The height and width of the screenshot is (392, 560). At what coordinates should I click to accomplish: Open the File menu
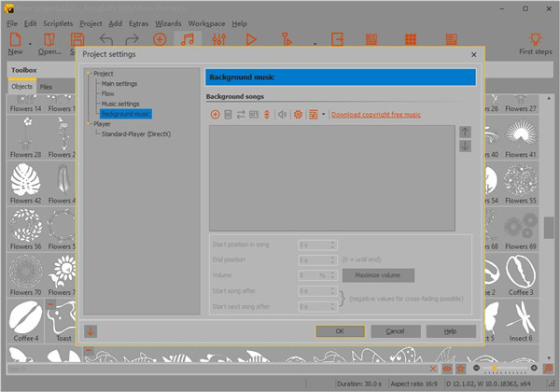point(12,23)
